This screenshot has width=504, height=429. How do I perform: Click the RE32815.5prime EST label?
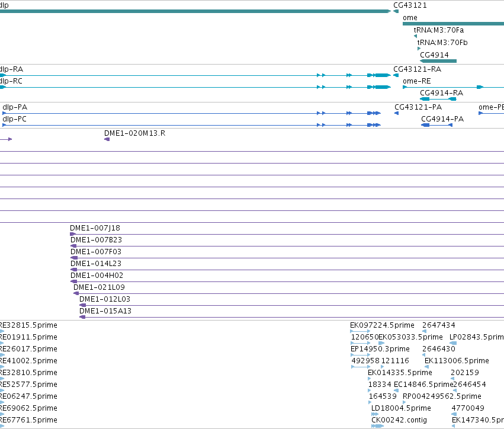tap(28, 325)
